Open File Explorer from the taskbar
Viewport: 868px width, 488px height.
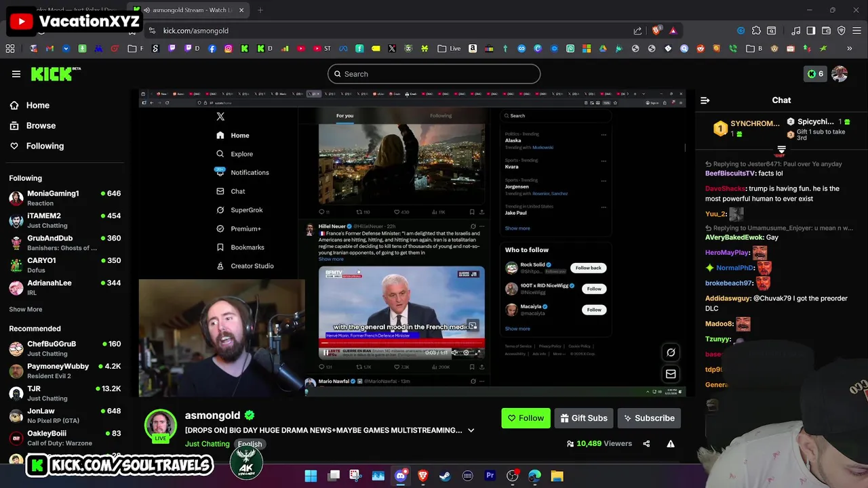[x=557, y=476]
